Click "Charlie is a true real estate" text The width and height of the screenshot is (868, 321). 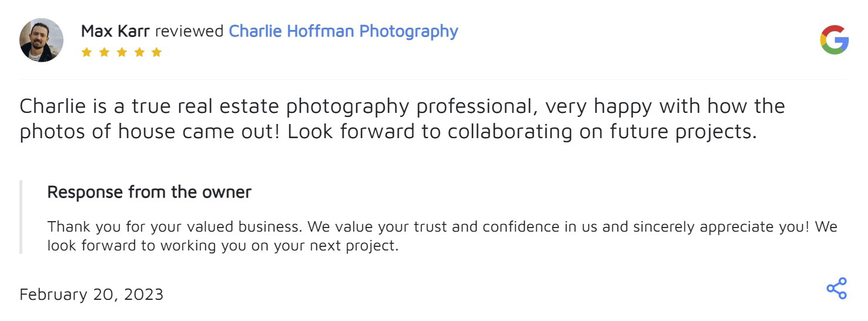(150, 106)
